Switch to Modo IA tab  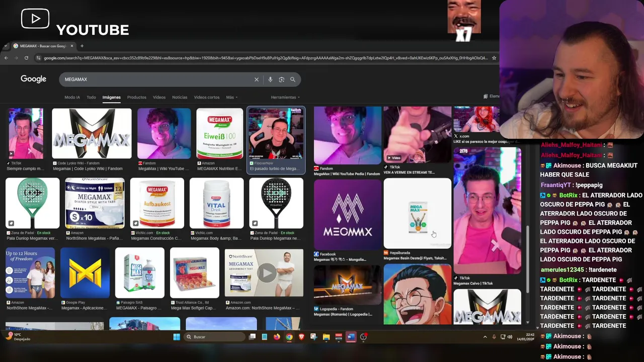point(72,97)
